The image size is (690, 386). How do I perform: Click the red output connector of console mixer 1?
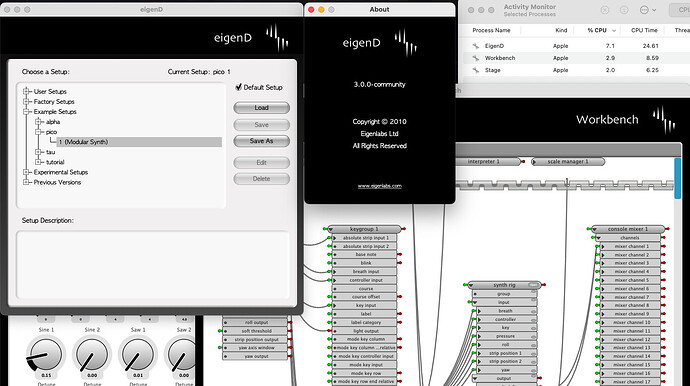point(668,229)
